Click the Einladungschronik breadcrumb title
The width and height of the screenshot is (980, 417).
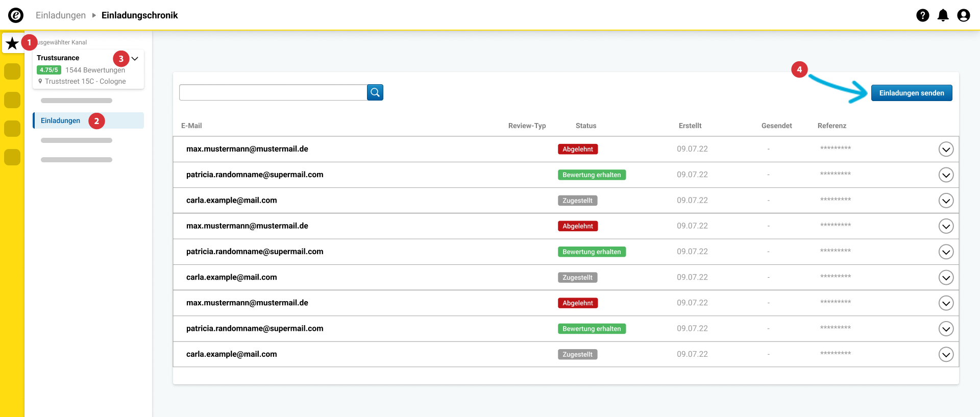click(x=139, y=15)
